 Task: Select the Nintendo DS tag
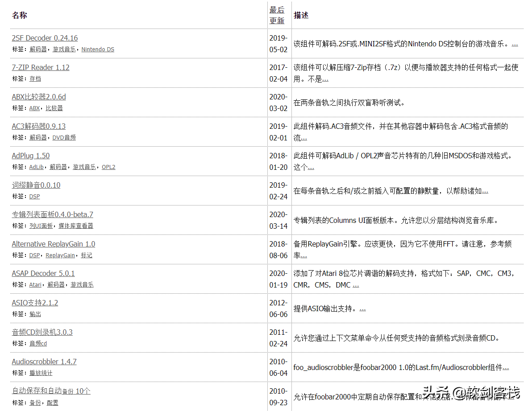[98, 49]
